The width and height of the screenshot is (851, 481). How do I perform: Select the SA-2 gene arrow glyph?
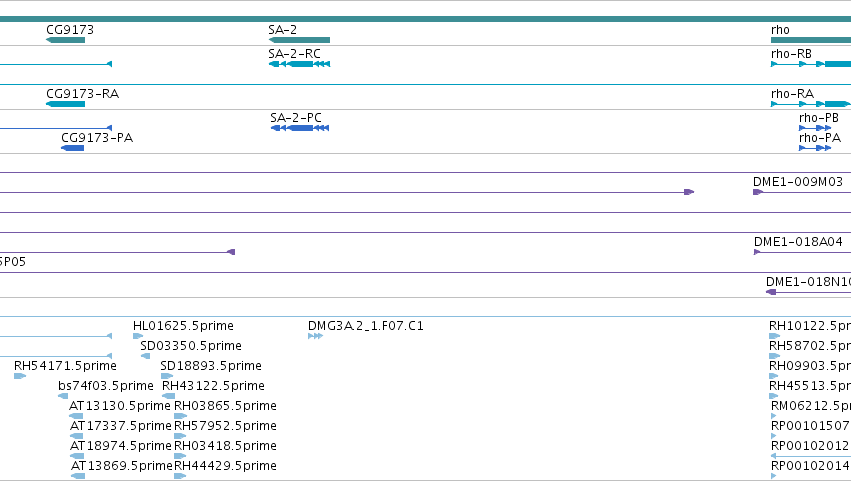(299, 40)
